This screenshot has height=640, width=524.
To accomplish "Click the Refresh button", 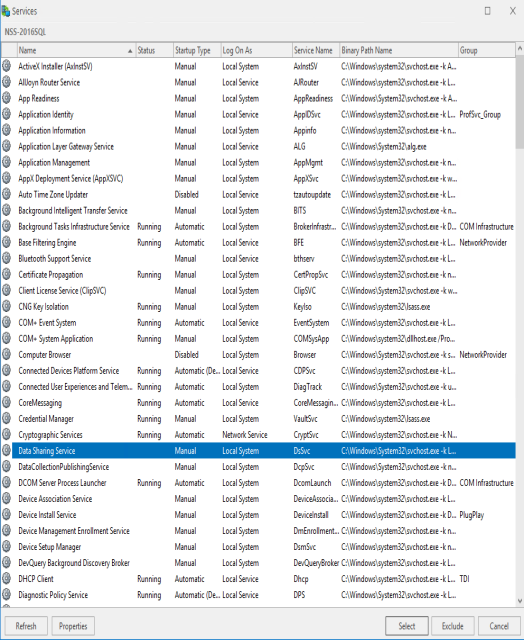I will coord(26,626).
